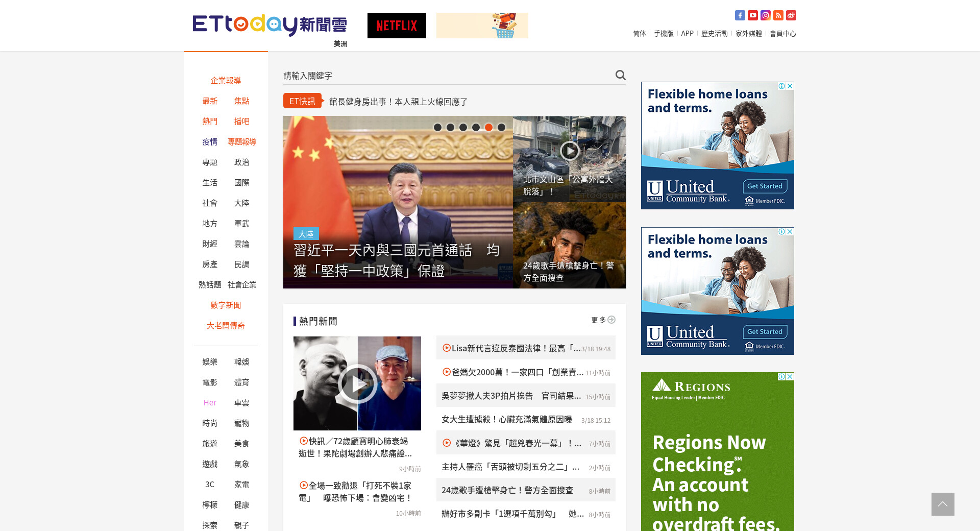The width and height of the screenshot is (980, 531).
Task: Click the Netflix banner
Action: tap(397, 26)
